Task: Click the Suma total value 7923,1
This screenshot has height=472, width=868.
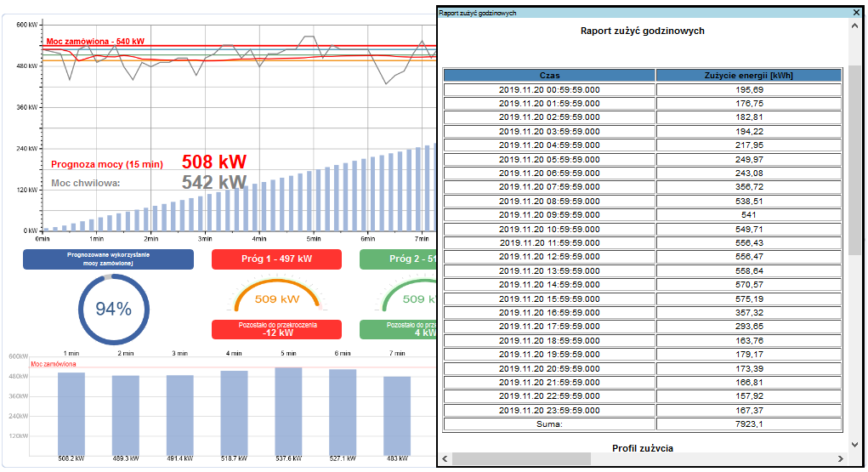Action: coord(749,424)
